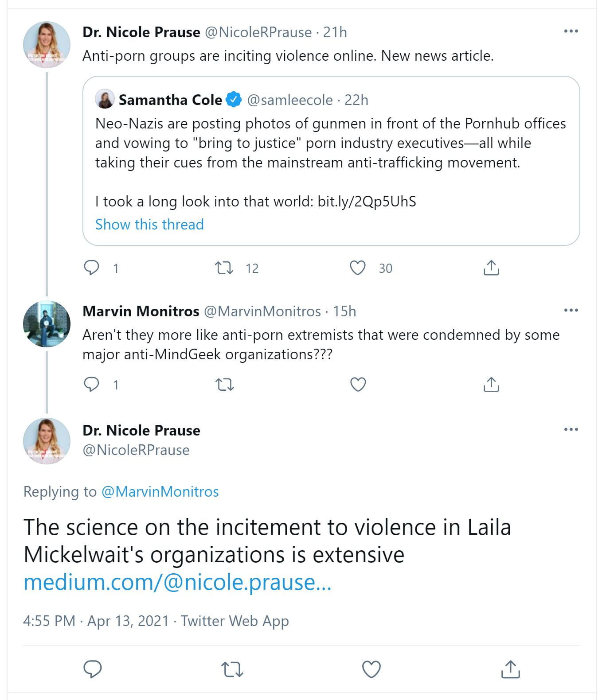The width and height of the screenshot is (602, 700).
Task: Reply to Marvin Monitros's tweet
Action: 92,385
